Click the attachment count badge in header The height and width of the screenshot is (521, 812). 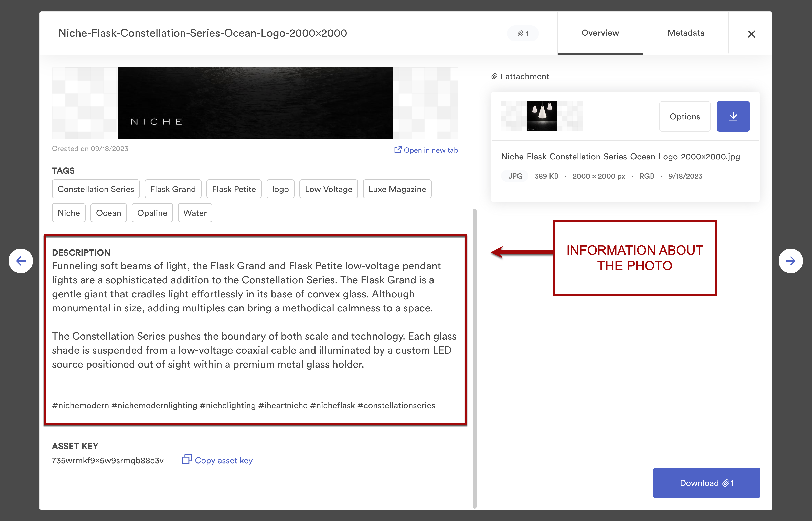(523, 33)
